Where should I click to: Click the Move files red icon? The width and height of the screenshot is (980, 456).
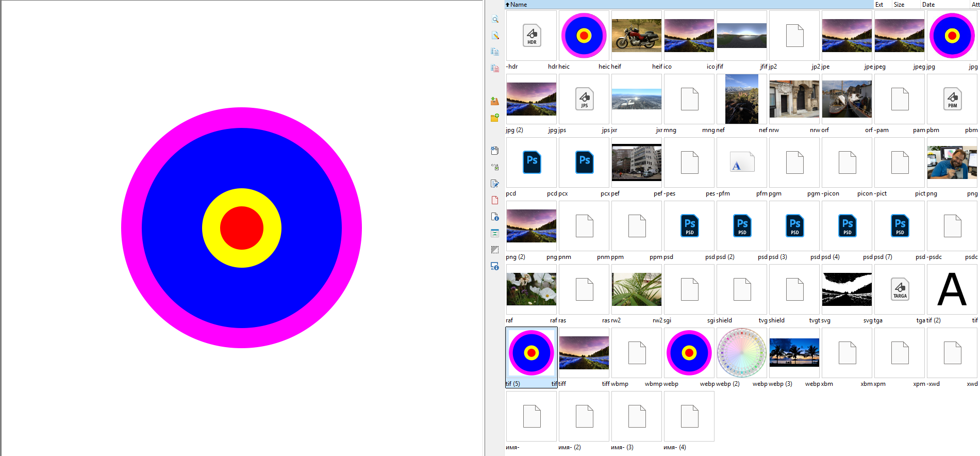click(495, 68)
